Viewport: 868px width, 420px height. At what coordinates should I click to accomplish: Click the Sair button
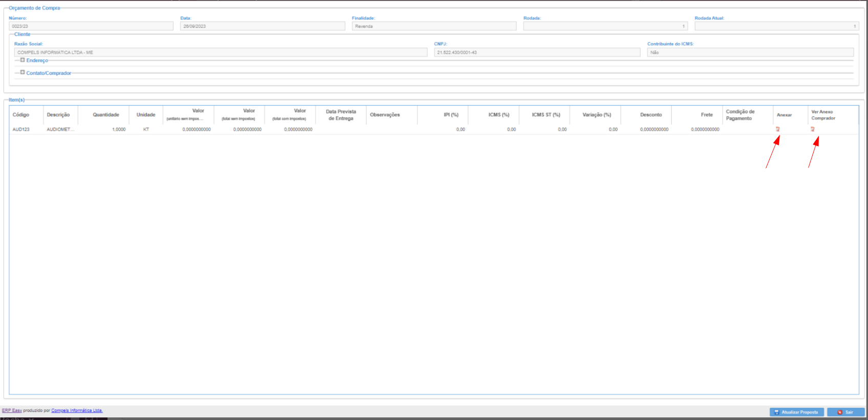[845, 412]
